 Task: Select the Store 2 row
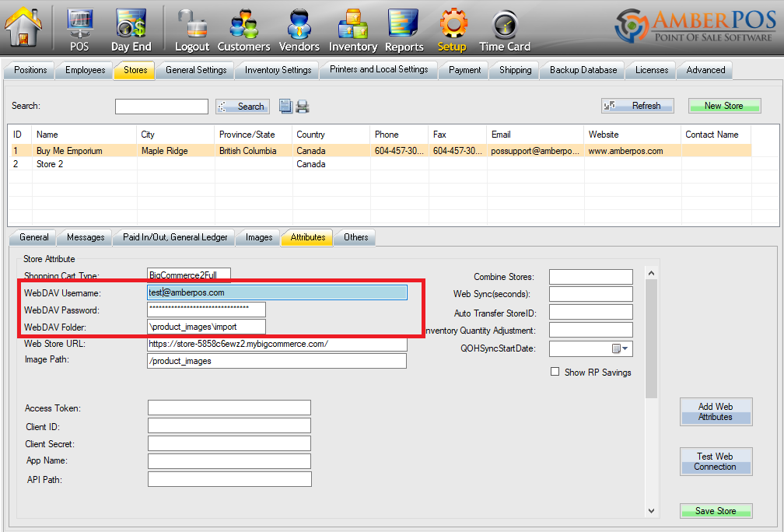(380, 164)
